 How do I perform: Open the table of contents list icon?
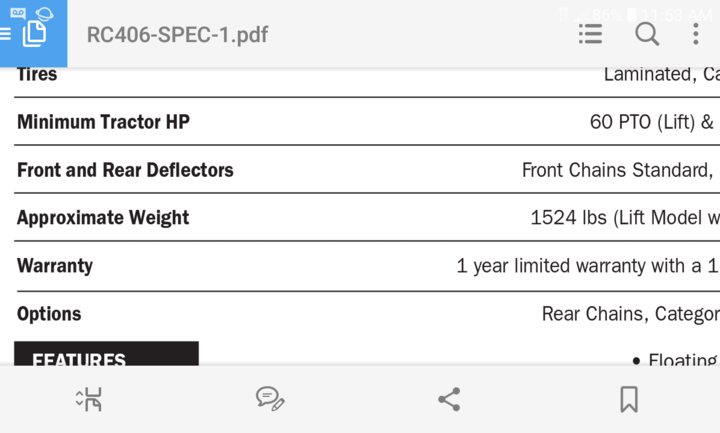pyautogui.click(x=590, y=34)
